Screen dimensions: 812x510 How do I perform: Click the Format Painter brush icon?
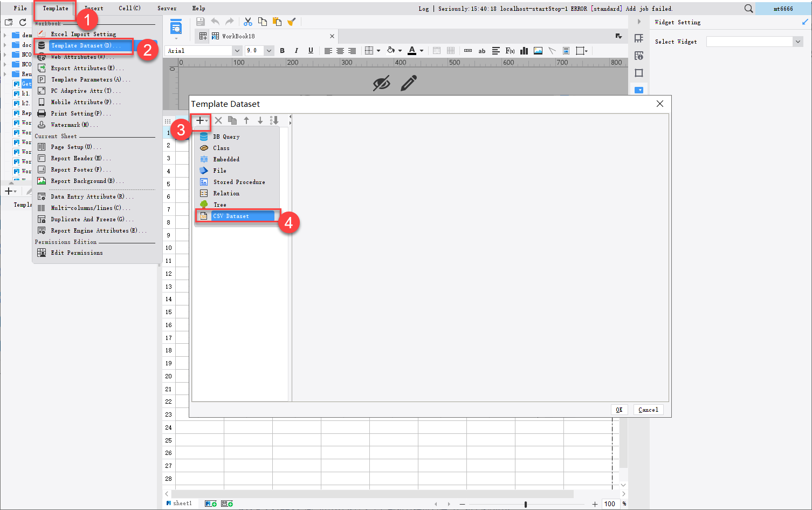(x=292, y=22)
